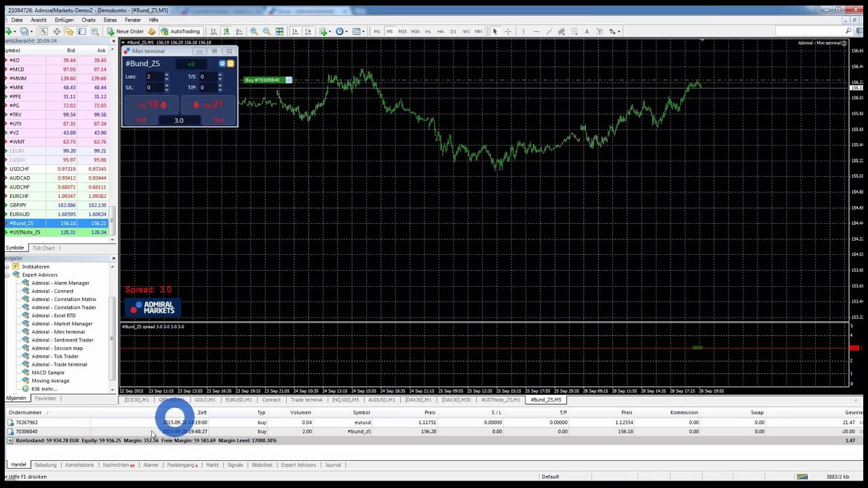Select the H1 timeframe button
Image resolution: width=868 pixels, height=488 pixels.
point(428,31)
